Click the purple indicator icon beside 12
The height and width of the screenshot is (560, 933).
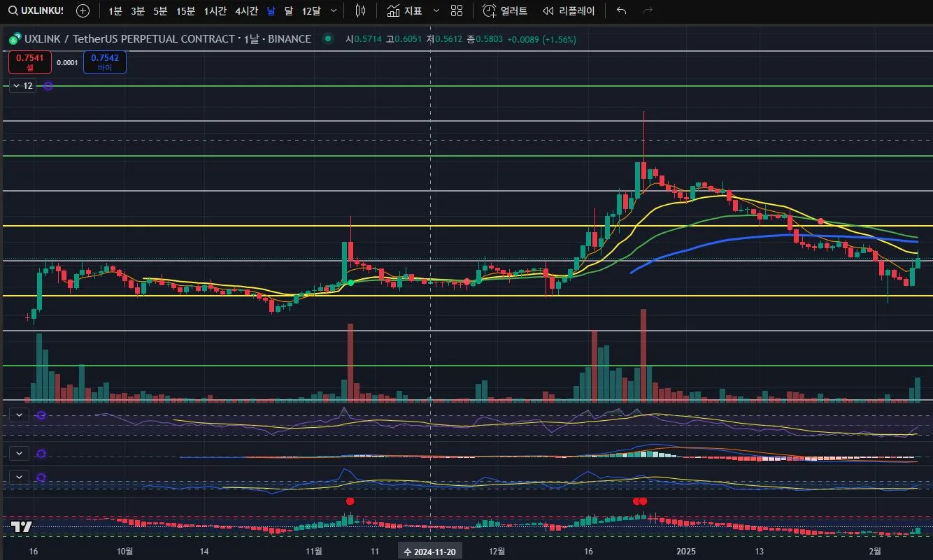click(x=48, y=86)
